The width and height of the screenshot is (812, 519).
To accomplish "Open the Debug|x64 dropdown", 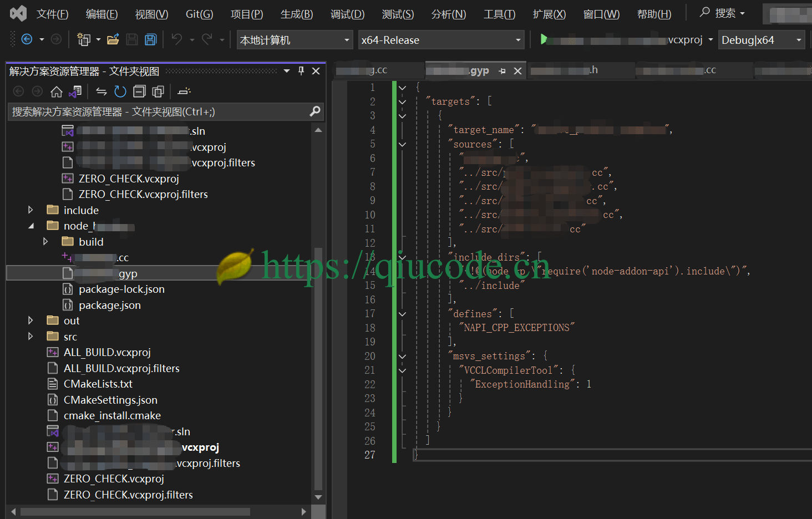I will point(762,40).
